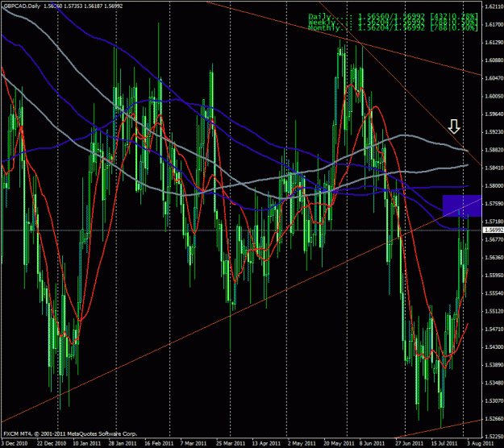Click the 1.55120 price scale label

[x=494, y=312]
